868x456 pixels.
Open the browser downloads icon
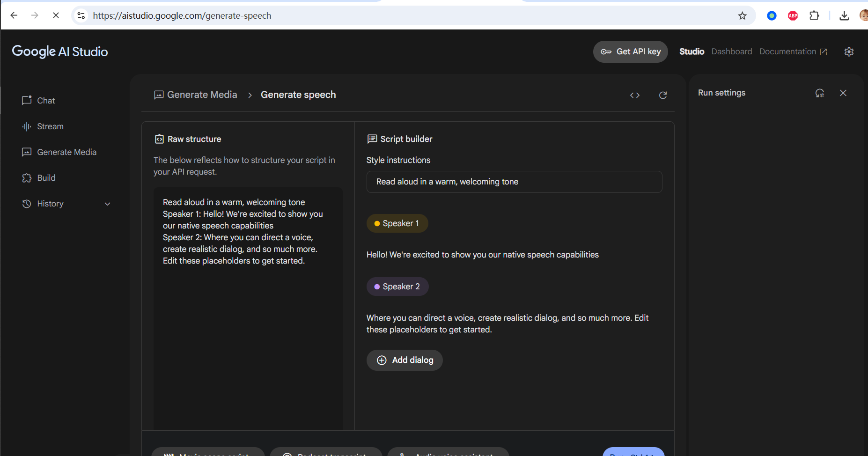click(x=844, y=16)
